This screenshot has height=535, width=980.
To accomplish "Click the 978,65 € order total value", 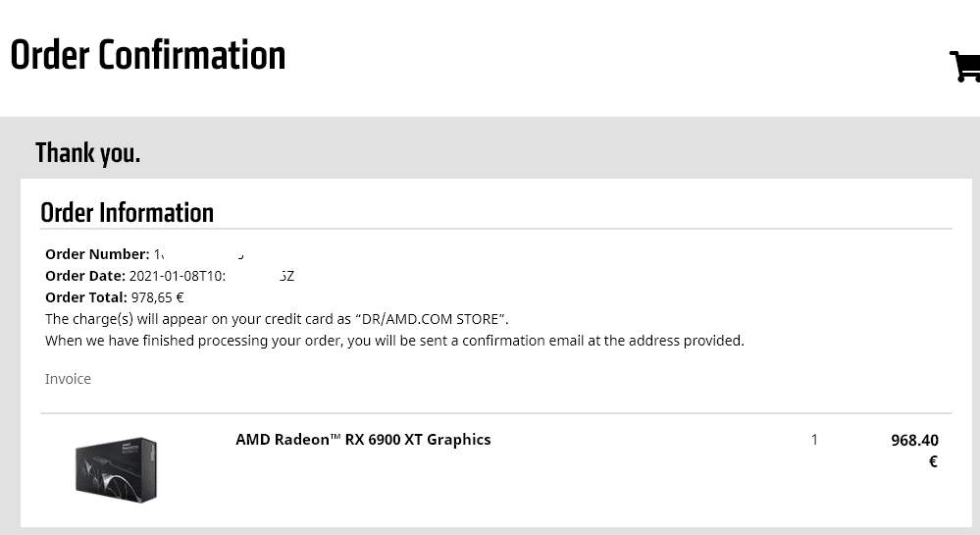I will [x=158, y=297].
